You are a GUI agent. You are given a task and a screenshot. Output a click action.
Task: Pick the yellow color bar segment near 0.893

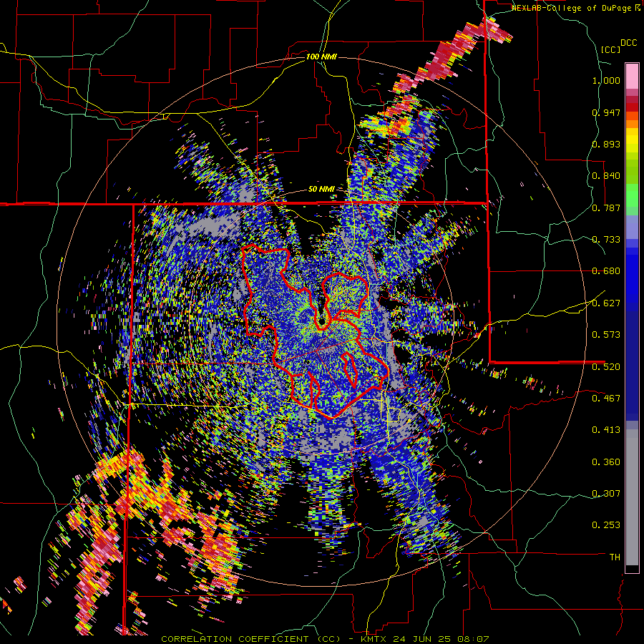coord(632,140)
